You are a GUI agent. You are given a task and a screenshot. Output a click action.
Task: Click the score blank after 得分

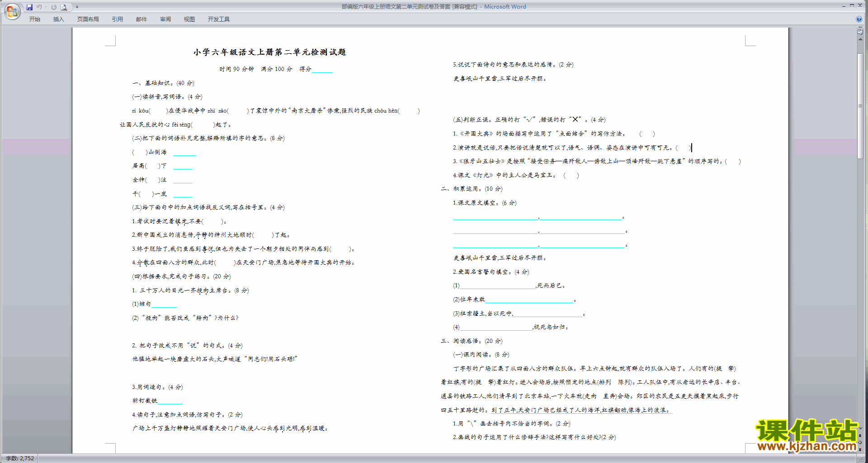coord(322,70)
